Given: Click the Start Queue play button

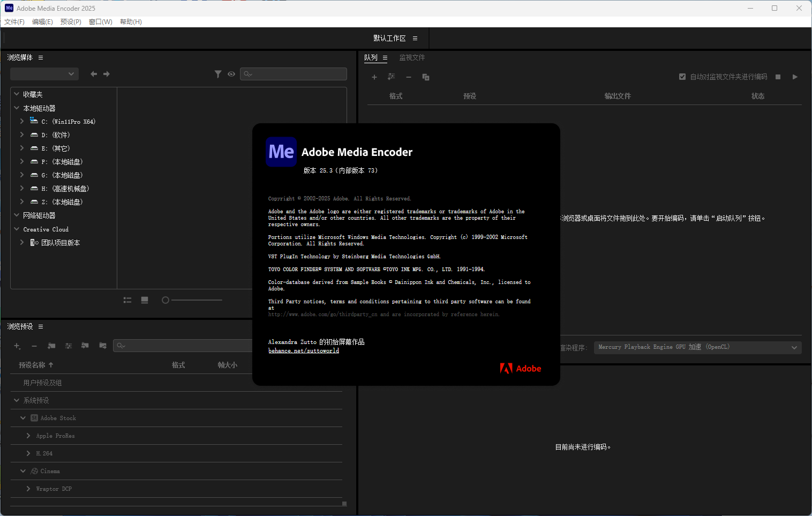Looking at the screenshot, I should pyautogui.click(x=795, y=77).
